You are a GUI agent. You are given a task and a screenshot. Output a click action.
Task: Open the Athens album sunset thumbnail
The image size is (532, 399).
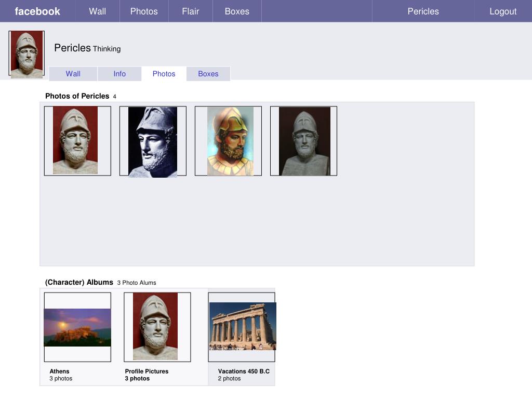point(77,327)
